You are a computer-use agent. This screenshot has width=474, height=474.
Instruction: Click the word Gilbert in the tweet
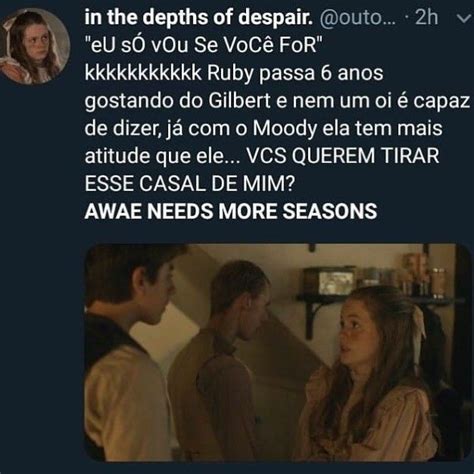(x=240, y=101)
